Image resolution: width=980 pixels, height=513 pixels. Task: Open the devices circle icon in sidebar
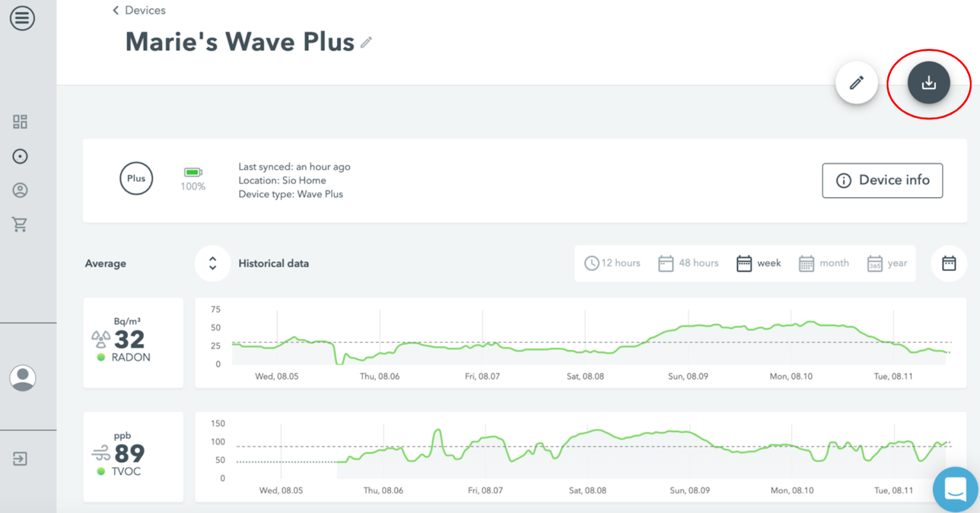20,156
